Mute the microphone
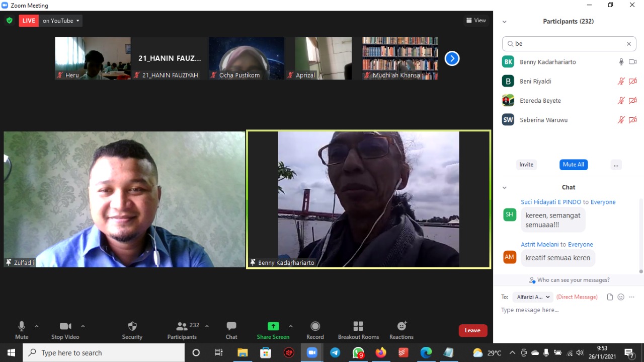Image resolution: width=644 pixels, height=362 pixels. (x=22, y=330)
